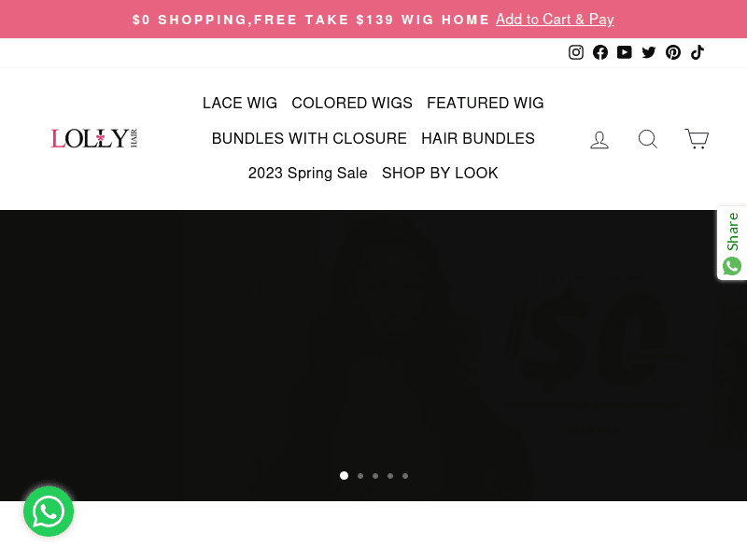Expand the FEATURED WIG menu
The width and height of the screenshot is (747, 560).
tap(485, 103)
